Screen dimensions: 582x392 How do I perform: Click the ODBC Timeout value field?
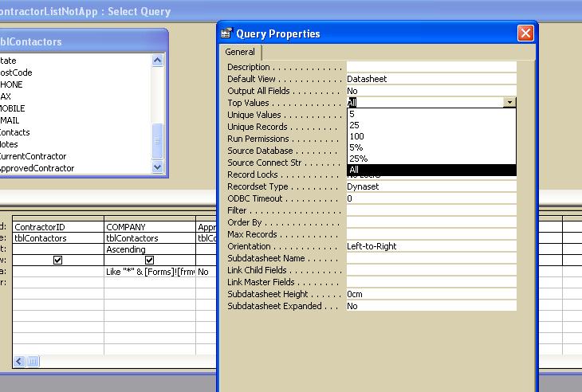tap(431, 198)
